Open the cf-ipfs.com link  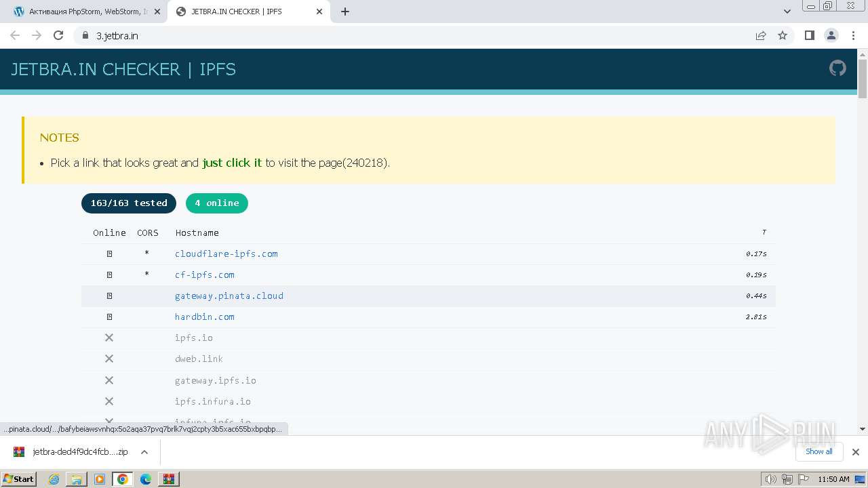point(205,274)
